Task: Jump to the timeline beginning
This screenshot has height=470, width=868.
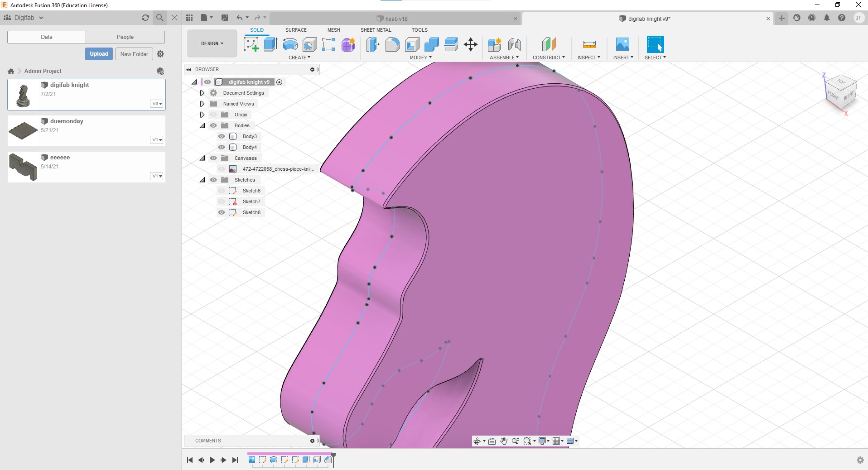Action: tap(190, 460)
